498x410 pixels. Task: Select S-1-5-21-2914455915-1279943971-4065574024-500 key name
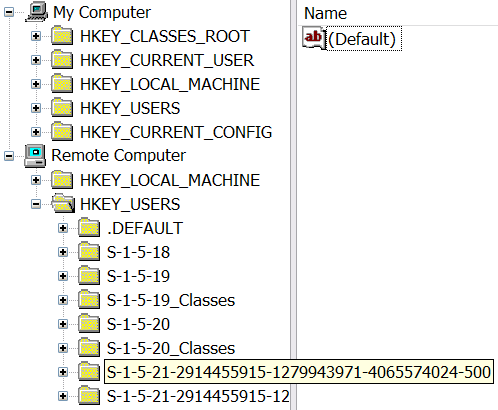coord(299,372)
